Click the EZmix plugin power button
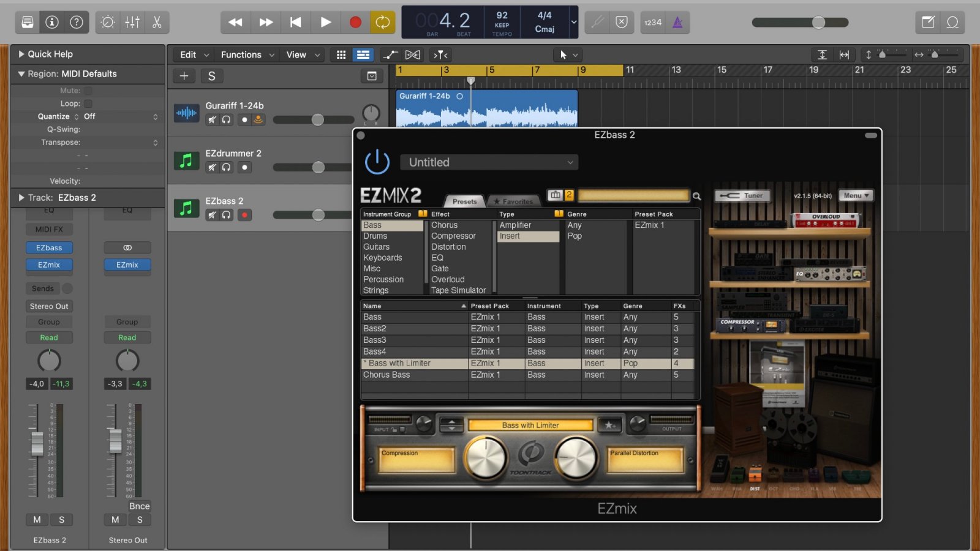980x551 pixels. pos(377,162)
